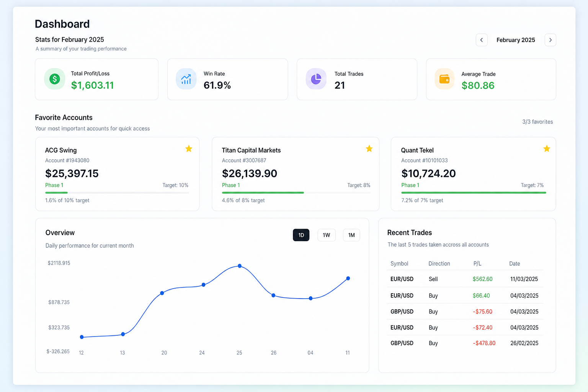Open the ACG Swing account card
The width and height of the screenshot is (588, 392).
click(117, 174)
